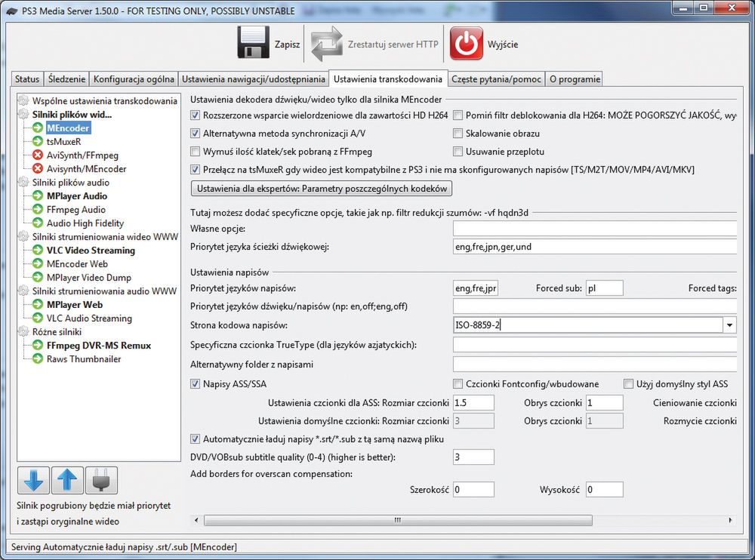The height and width of the screenshot is (560, 755).
Task: Click the horizontal scrollbar left arrow
Action: pos(196,520)
